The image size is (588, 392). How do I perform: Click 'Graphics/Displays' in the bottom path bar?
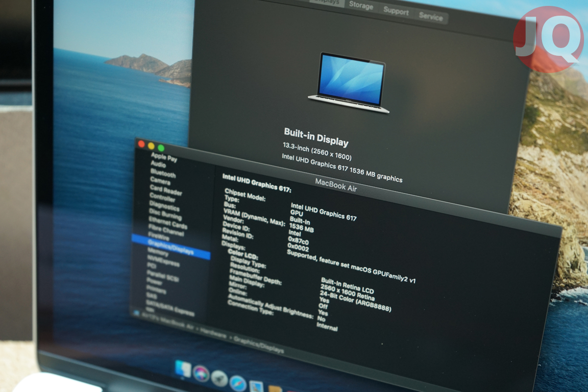pos(259,344)
